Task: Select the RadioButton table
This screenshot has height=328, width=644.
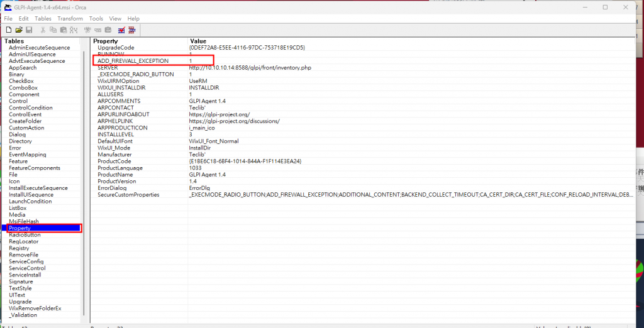Action: pyautogui.click(x=25, y=235)
